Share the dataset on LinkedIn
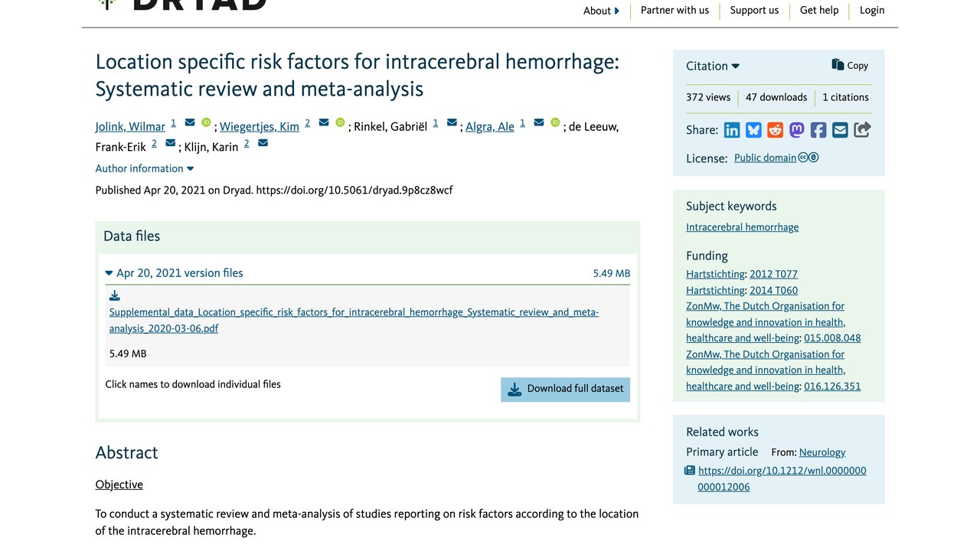The height and width of the screenshot is (551, 980). point(732,130)
